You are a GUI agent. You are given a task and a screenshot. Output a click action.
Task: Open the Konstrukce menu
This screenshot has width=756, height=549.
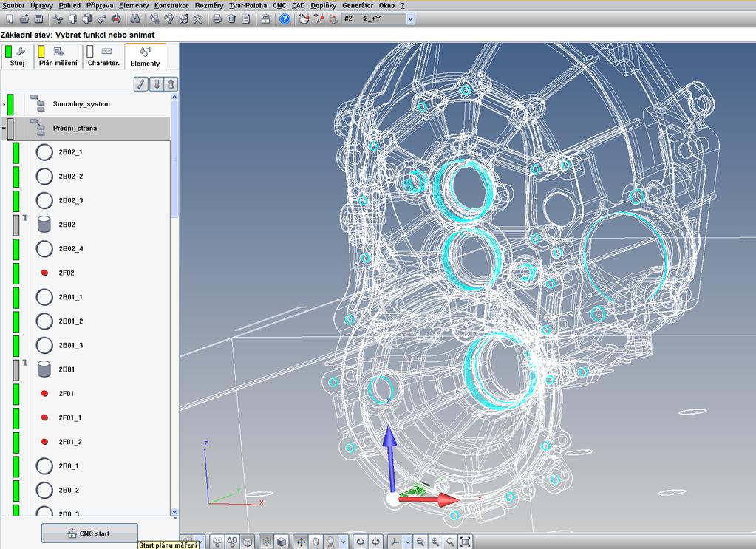click(171, 5)
